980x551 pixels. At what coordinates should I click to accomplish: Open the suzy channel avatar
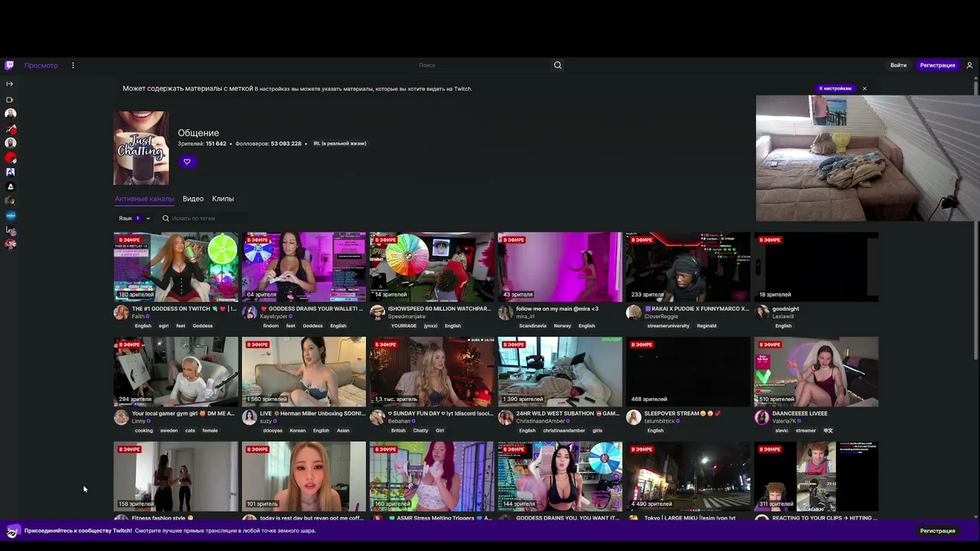click(249, 417)
